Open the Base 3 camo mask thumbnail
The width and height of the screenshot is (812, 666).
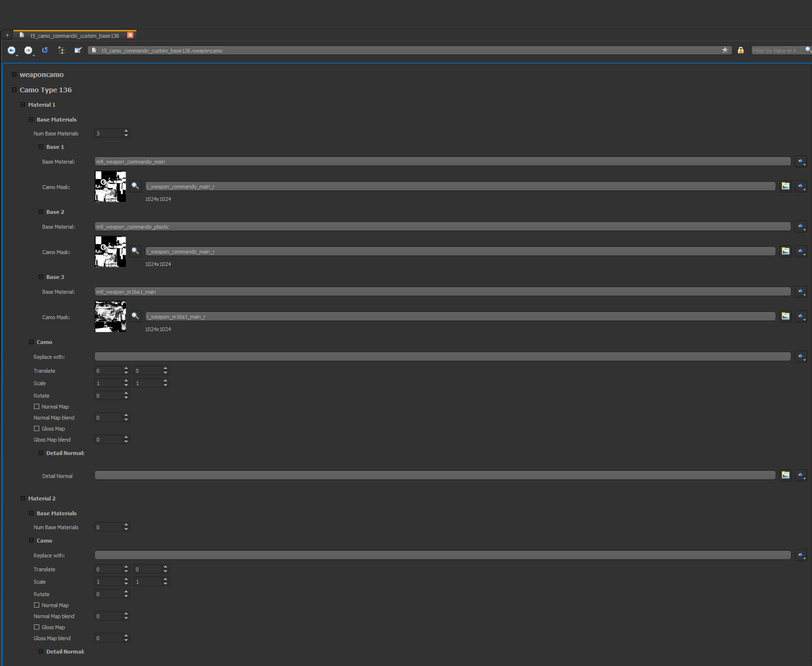(x=111, y=317)
